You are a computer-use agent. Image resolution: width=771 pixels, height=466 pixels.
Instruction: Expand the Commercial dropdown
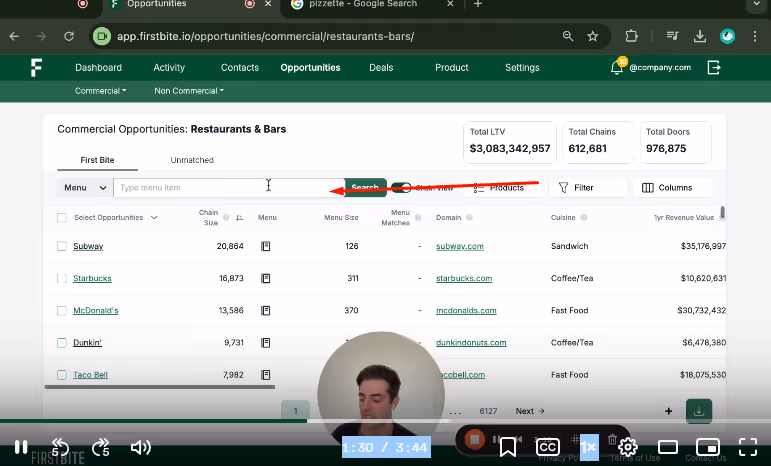click(100, 91)
